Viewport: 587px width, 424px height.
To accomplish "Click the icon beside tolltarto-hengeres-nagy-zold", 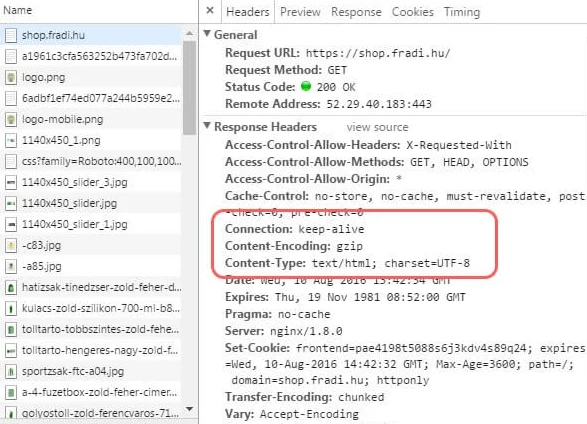I will tap(11, 350).
